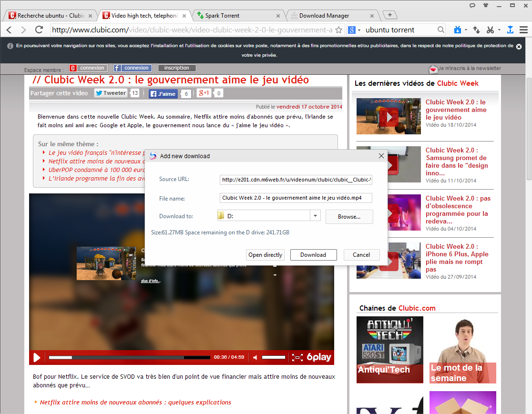Click the Clubic connexion button
532x414 pixels.
tap(88, 68)
